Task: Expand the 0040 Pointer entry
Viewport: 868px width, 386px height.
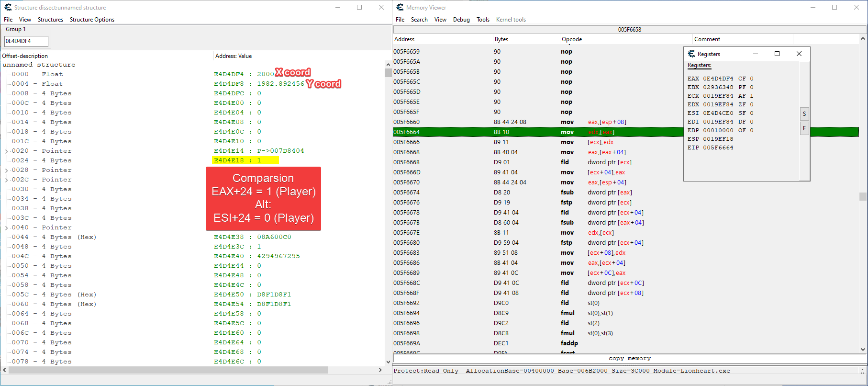Action: click(7, 227)
